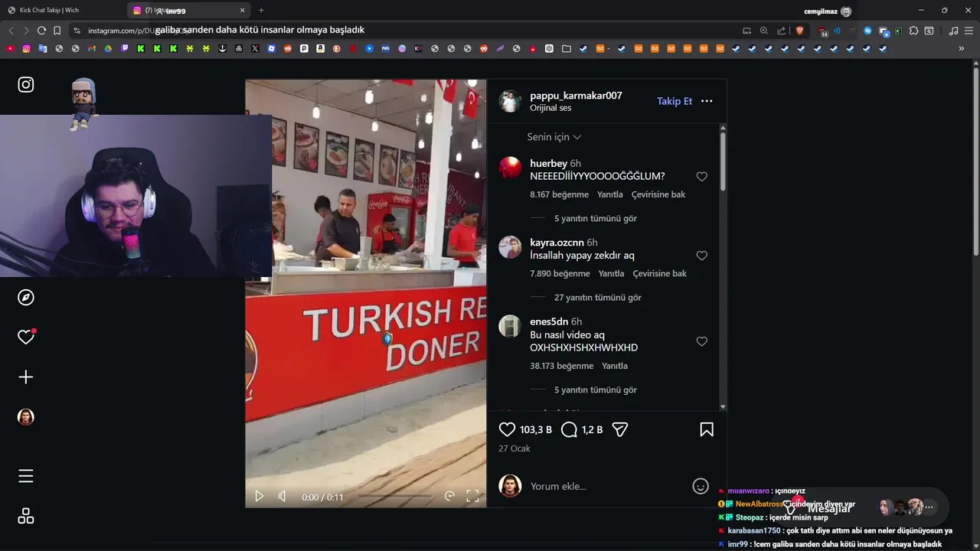See translation of kayra.ozcnn's comment

click(x=659, y=273)
